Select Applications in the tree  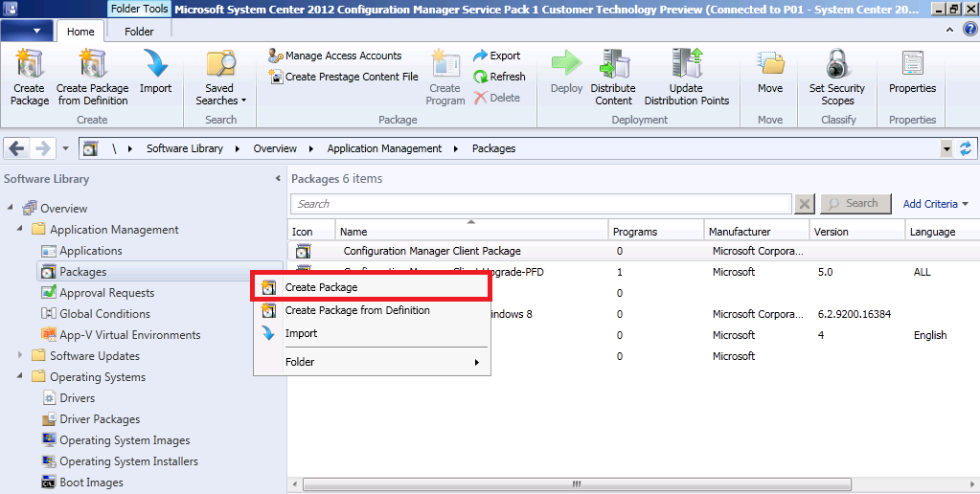pyautogui.click(x=91, y=251)
